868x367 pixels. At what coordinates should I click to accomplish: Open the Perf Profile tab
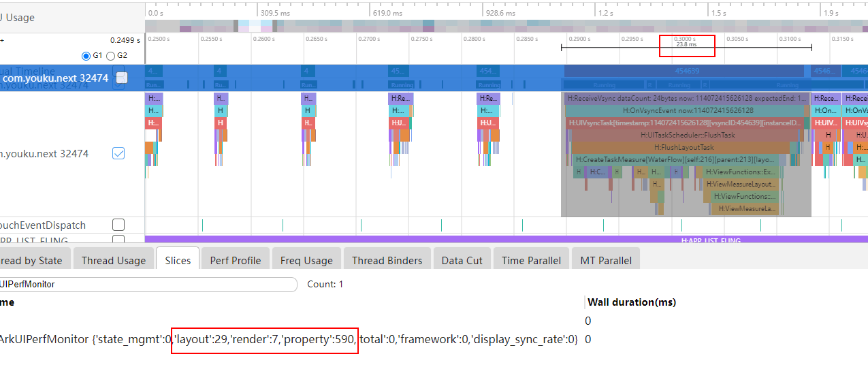click(x=235, y=260)
